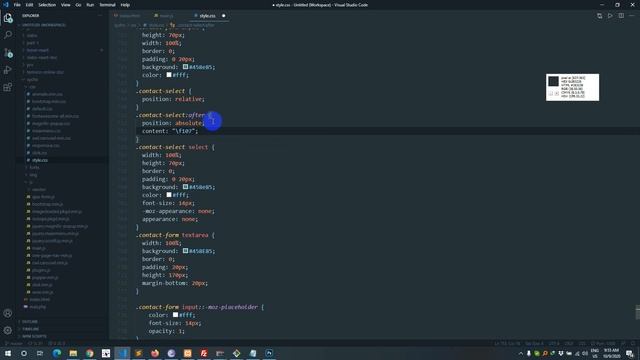Open Sublime Text from the taskbar

138,353
